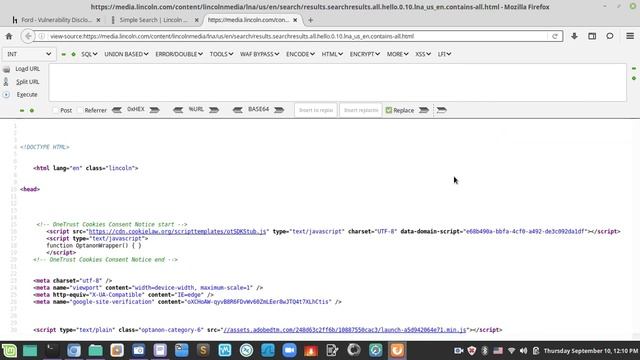Switch to Ford Vulnerability Disclosure tab
The width and height of the screenshot is (640, 360).
(x=56, y=20)
